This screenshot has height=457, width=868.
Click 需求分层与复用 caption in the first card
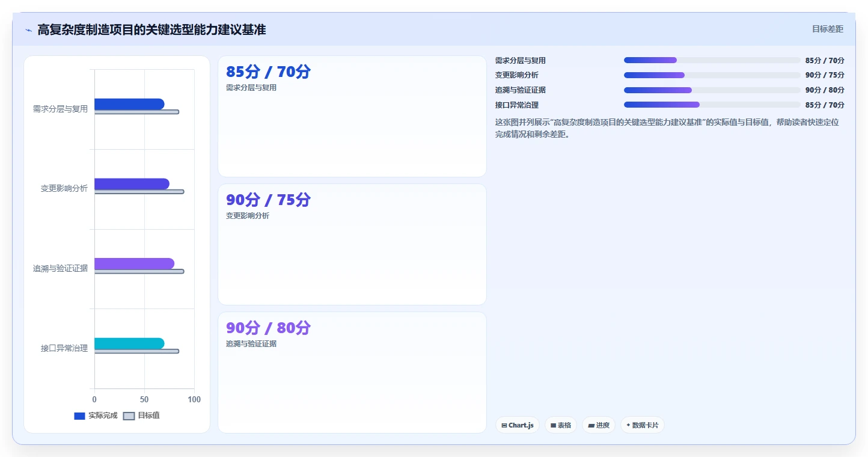[251, 88]
